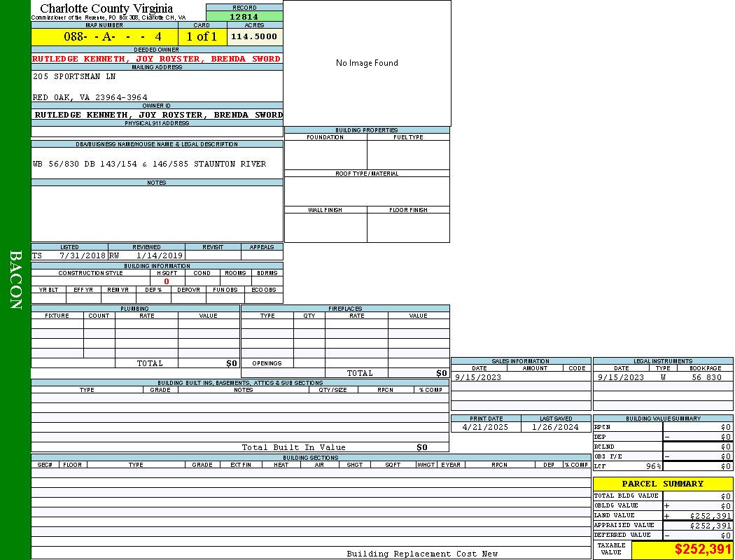The width and height of the screenshot is (735, 560).
Task: Click the red deeded owner name
Action: pyautogui.click(x=157, y=59)
